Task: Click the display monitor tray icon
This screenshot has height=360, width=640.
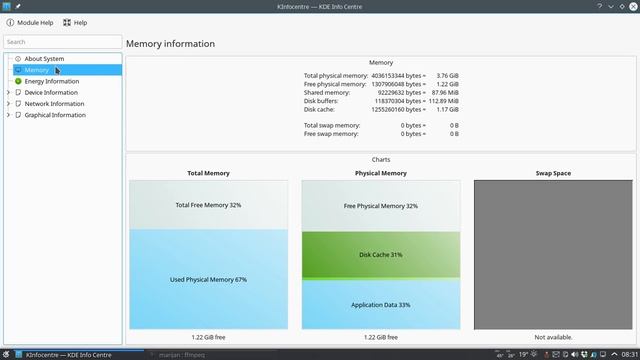Action: pos(603,354)
